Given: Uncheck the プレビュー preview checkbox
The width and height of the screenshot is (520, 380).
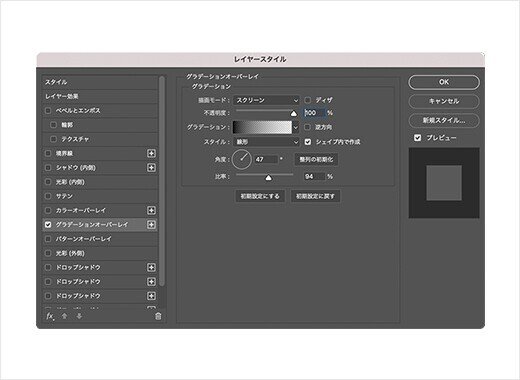Looking at the screenshot, I should (417, 138).
